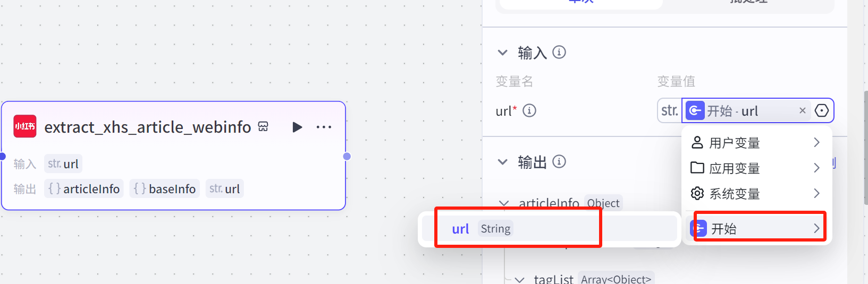
Task: Click the baseInfo output tag on node
Action: coord(164,188)
